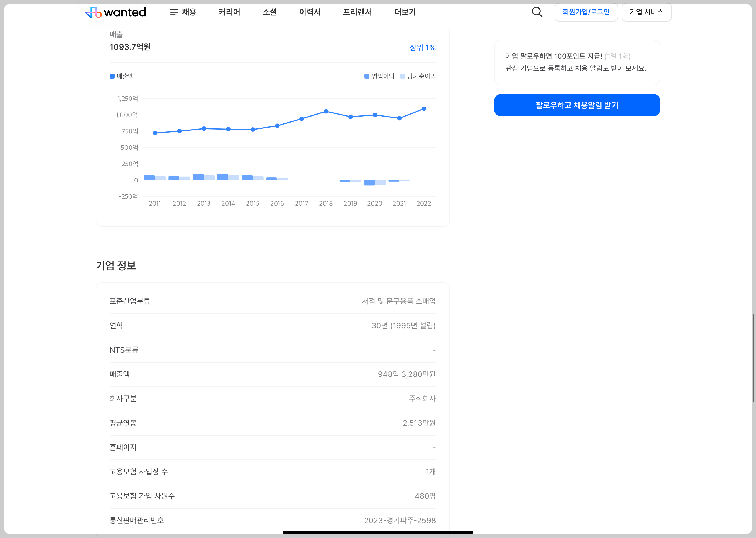Go to the 이력서 menu item
The width and height of the screenshot is (756, 538).
pyautogui.click(x=310, y=12)
